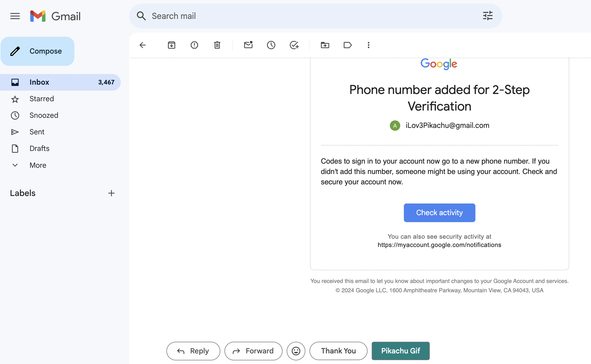Click the iLov3Pikachu@gmail.com address

click(447, 125)
